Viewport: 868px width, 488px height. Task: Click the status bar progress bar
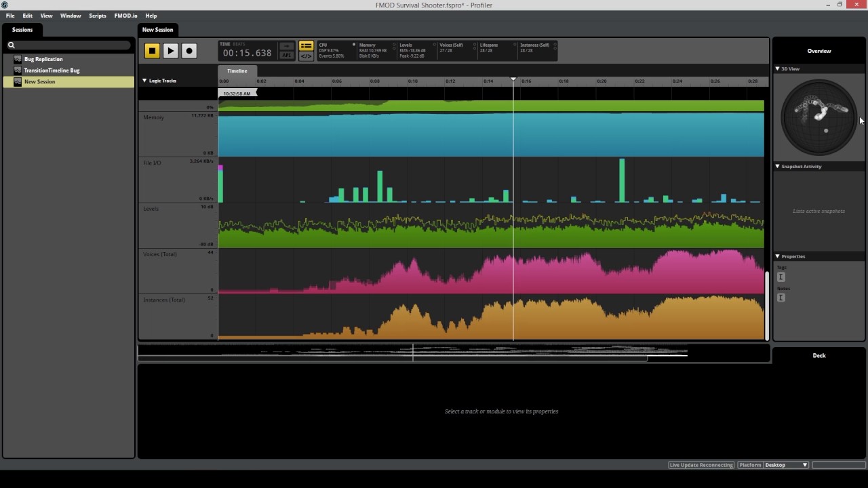coord(838,465)
